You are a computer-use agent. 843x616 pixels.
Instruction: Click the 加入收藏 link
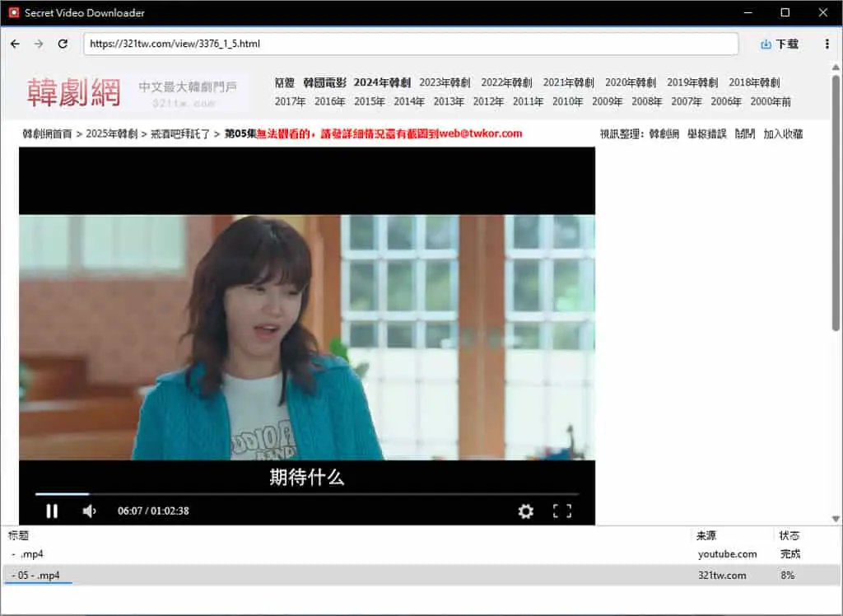click(x=783, y=133)
